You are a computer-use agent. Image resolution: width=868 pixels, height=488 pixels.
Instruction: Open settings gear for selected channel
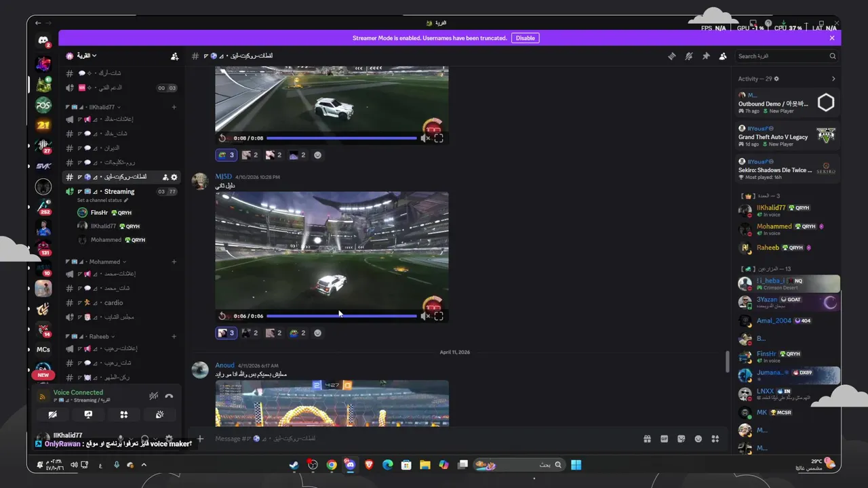(x=174, y=177)
